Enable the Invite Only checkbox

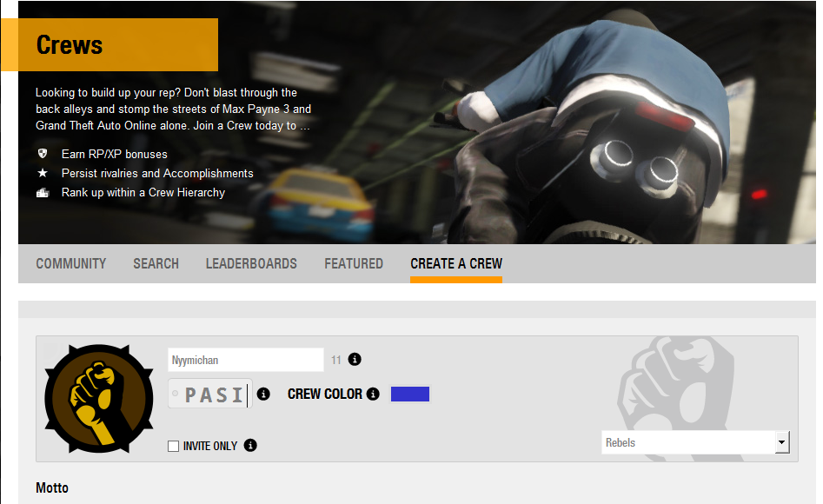[173, 446]
